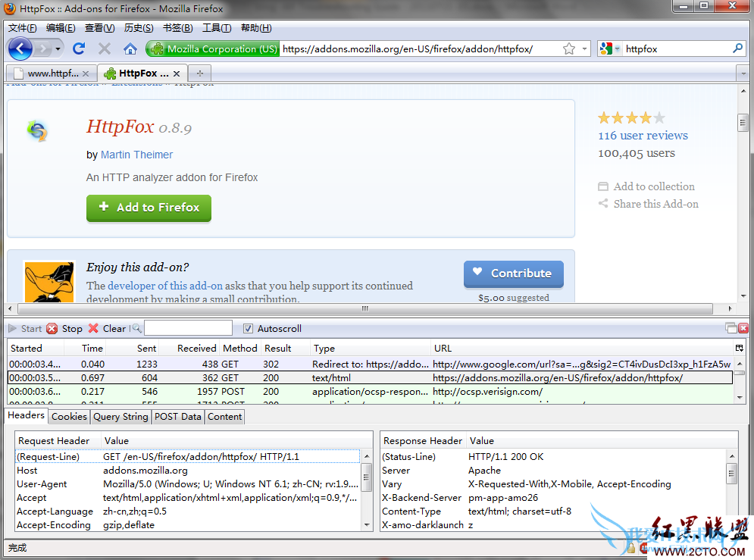Open the list all tabs dropdown
This screenshot has height=560, width=754.
coord(743,74)
